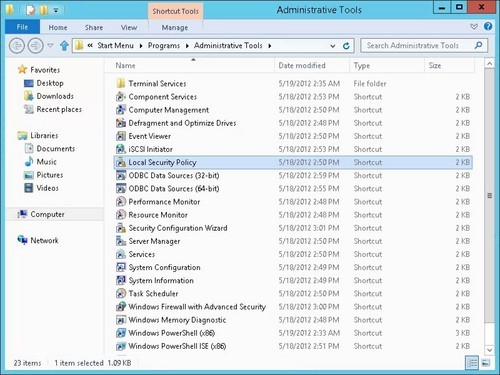Open Pictures library in navigation pane
The width and height of the screenshot is (500, 375).
(43, 175)
